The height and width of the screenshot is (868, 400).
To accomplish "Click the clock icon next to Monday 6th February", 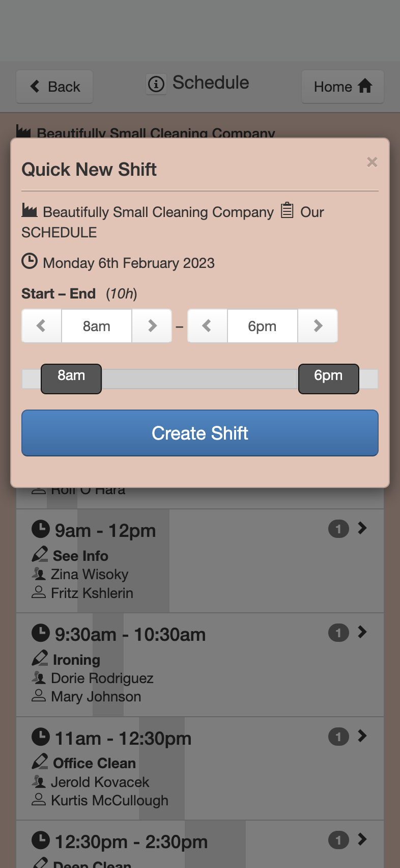I will (x=30, y=261).
